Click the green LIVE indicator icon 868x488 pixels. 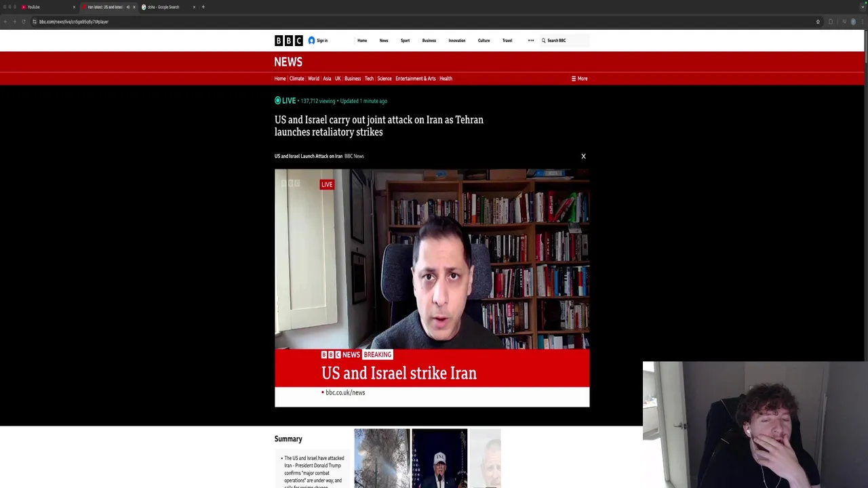277,101
